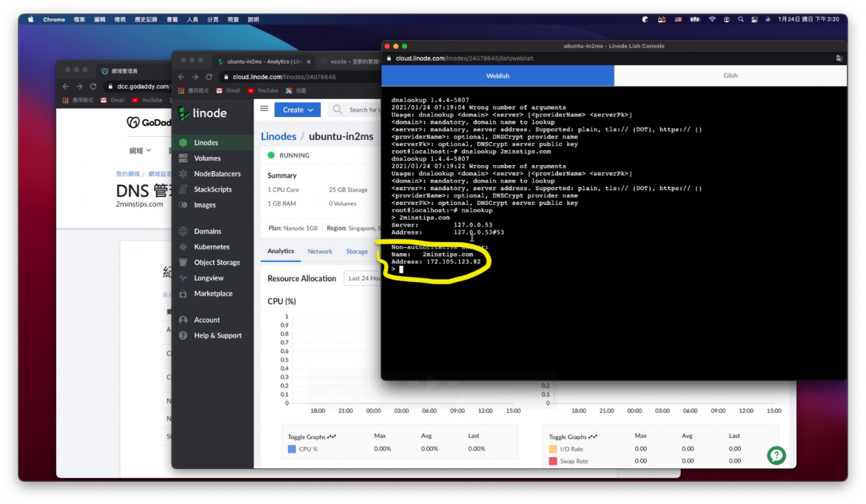Screen dimensions: 866x504
Task: Click the menu bar date and time
Action: (808, 20)
